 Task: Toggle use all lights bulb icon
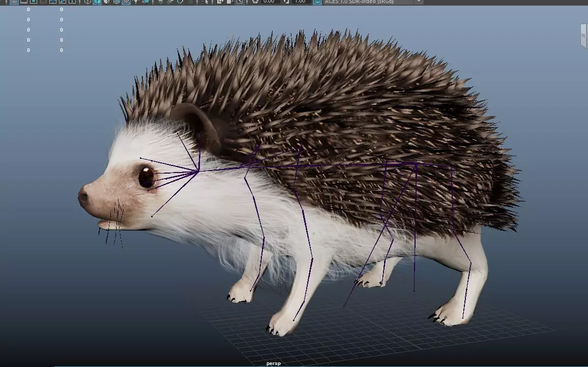coord(136,2)
